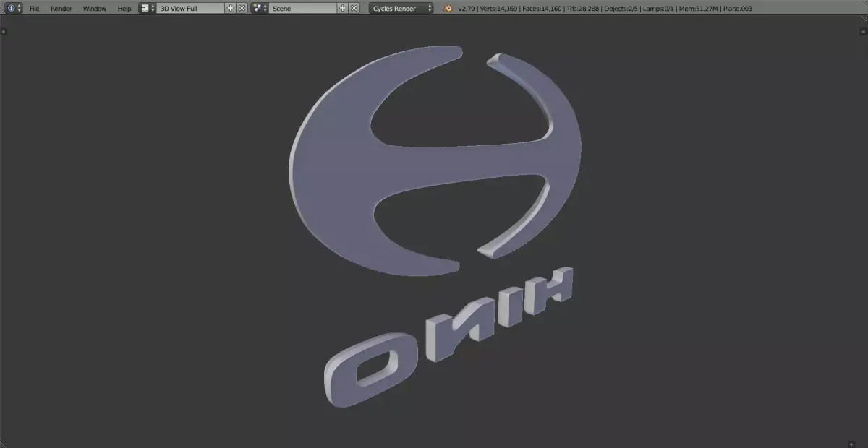This screenshot has height=448, width=868.
Task: Open the File menu
Action: click(x=34, y=8)
